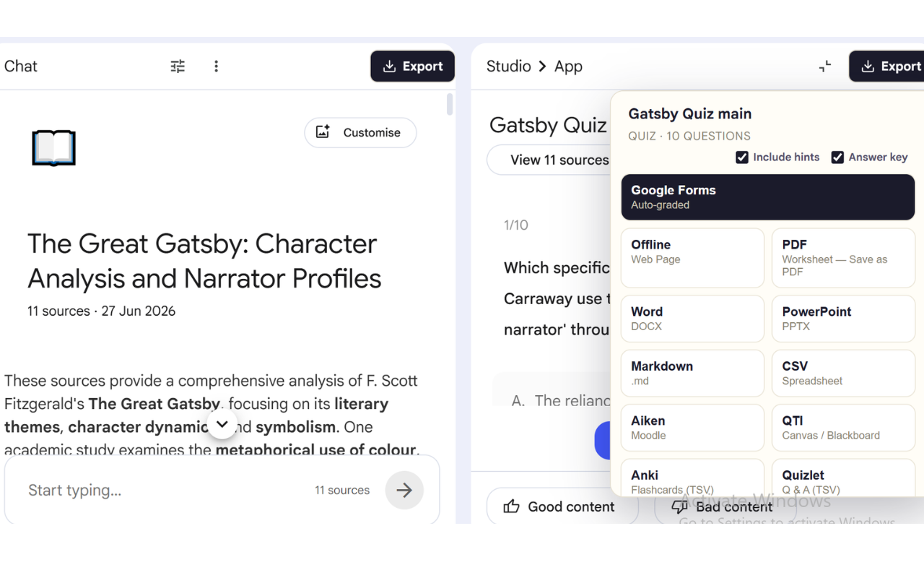Choose QTI Canvas / Blackboard export
Screen dimensions: 924x578
843,428
